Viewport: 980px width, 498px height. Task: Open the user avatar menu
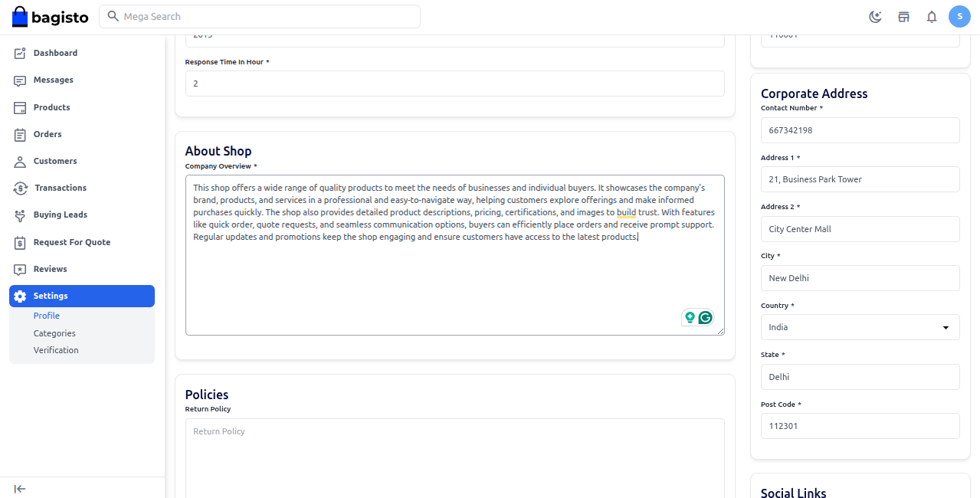click(959, 16)
